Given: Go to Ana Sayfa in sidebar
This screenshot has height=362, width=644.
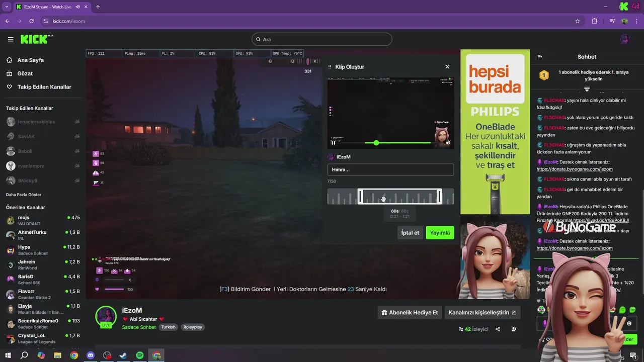Looking at the screenshot, I should pyautogui.click(x=31, y=60).
